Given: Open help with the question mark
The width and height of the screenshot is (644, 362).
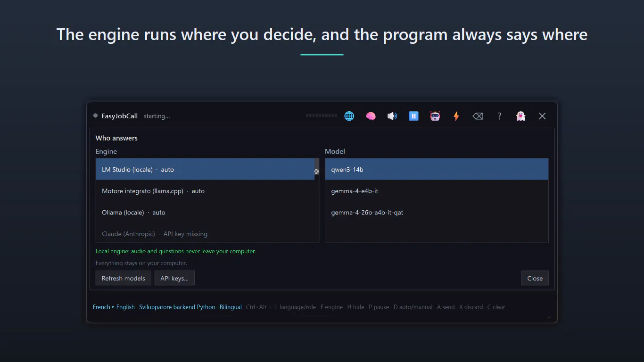Looking at the screenshot, I should point(499,116).
